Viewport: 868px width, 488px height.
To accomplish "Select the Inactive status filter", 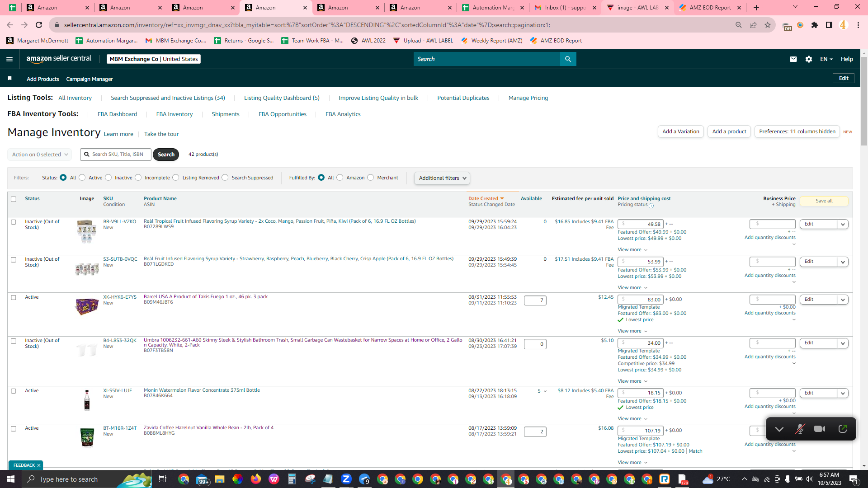I will [x=108, y=178].
